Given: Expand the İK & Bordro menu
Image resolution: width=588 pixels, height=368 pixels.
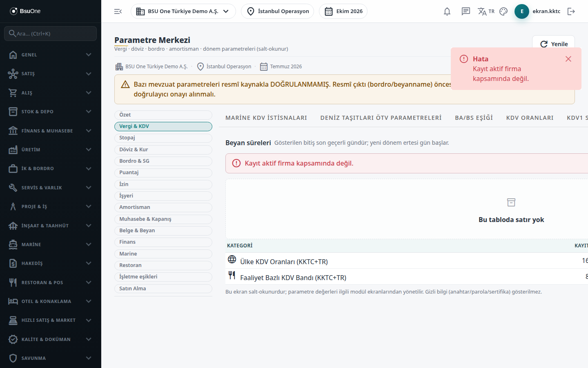Looking at the screenshot, I should 51,168.
